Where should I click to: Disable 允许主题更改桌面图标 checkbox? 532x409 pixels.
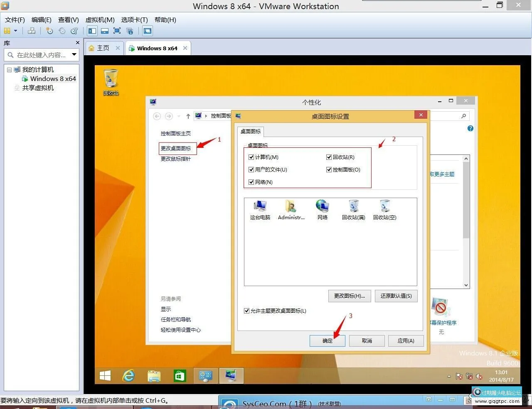coord(247,311)
